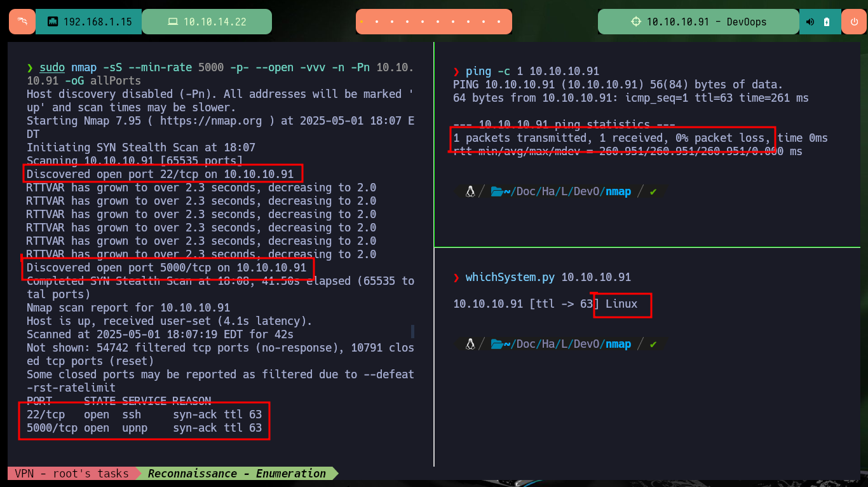The width and height of the screenshot is (868, 487).
Task: Click the '22/tcp open ssh' result row
Action: [x=144, y=415]
